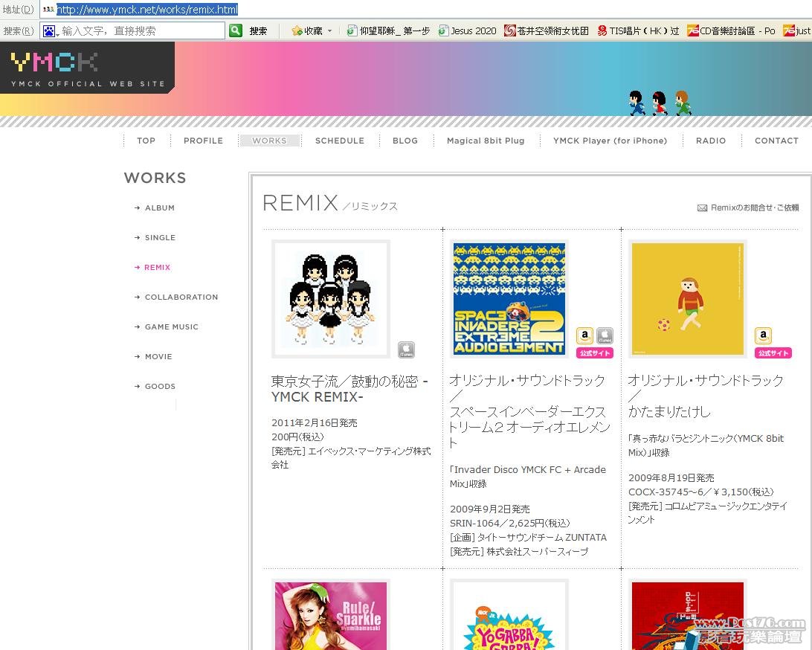This screenshot has height=650, width=812.
Task: Open YMCK Player (for iPhone) page
Action: [x=610, y=141]
